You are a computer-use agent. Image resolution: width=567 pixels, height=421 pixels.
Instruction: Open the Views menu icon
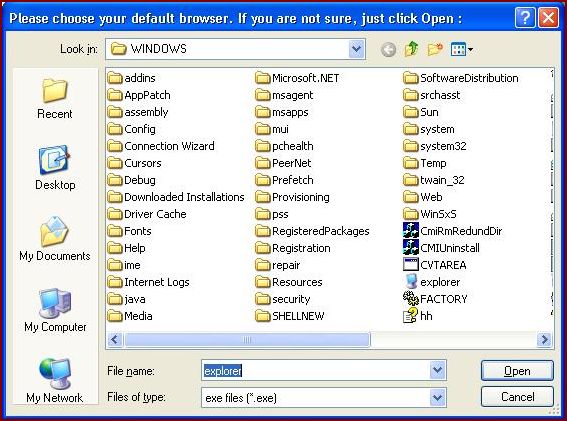[462, 49]
